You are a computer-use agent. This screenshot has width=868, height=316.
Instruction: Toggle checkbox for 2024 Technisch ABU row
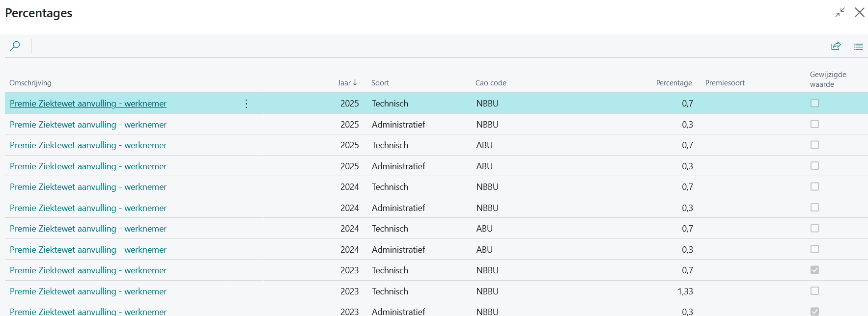814,228
